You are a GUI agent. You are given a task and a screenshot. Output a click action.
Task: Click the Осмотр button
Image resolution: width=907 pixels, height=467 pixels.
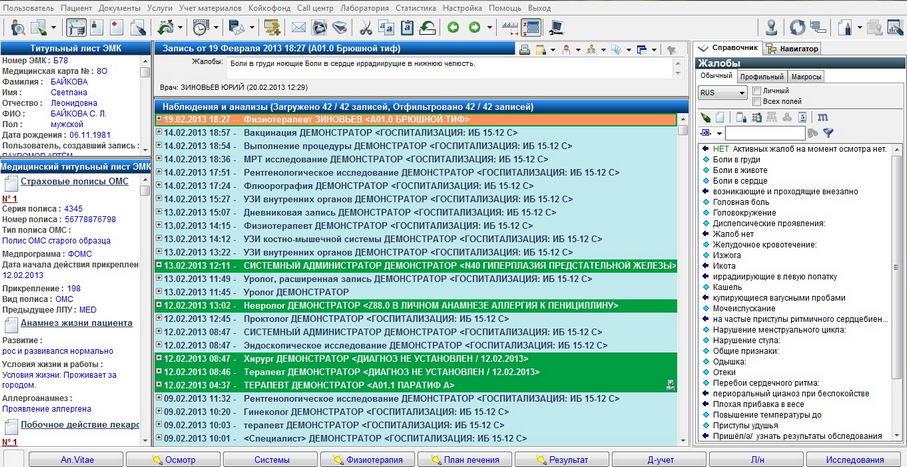point(174,460)
